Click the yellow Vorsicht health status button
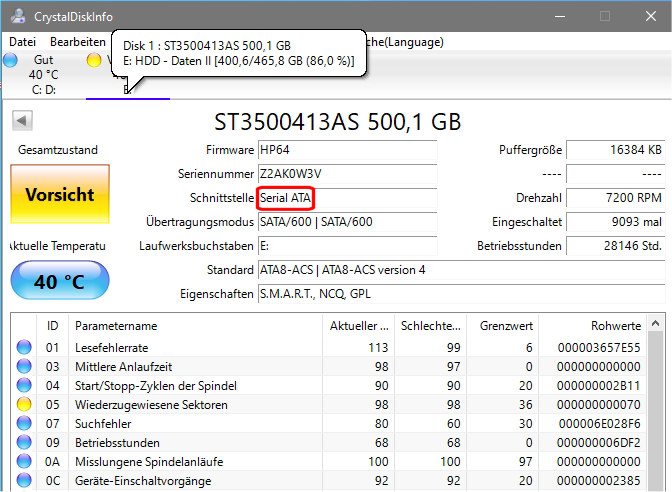This screenshot has width=672, height=492. 60,194
